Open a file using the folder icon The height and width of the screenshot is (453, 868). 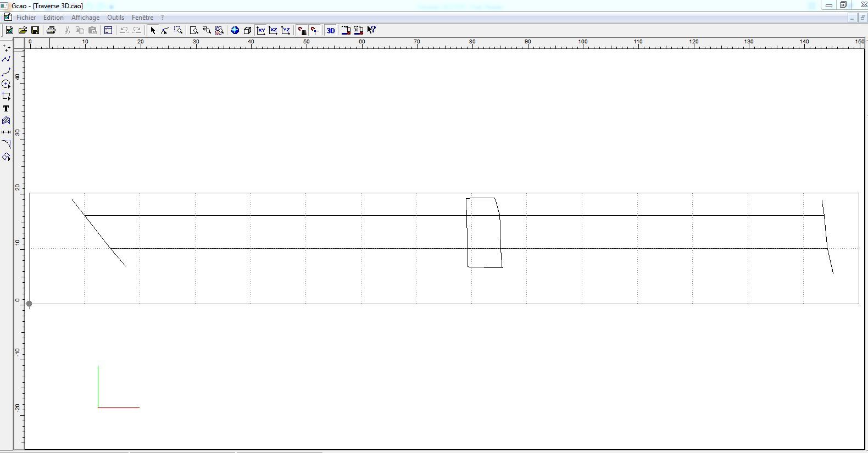coord(23,30)
